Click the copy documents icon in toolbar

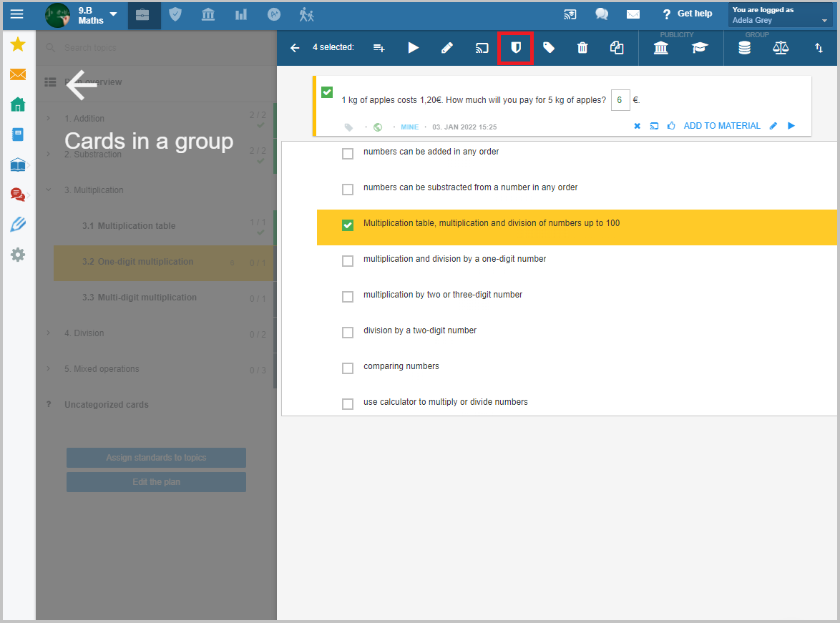[617, 48]
